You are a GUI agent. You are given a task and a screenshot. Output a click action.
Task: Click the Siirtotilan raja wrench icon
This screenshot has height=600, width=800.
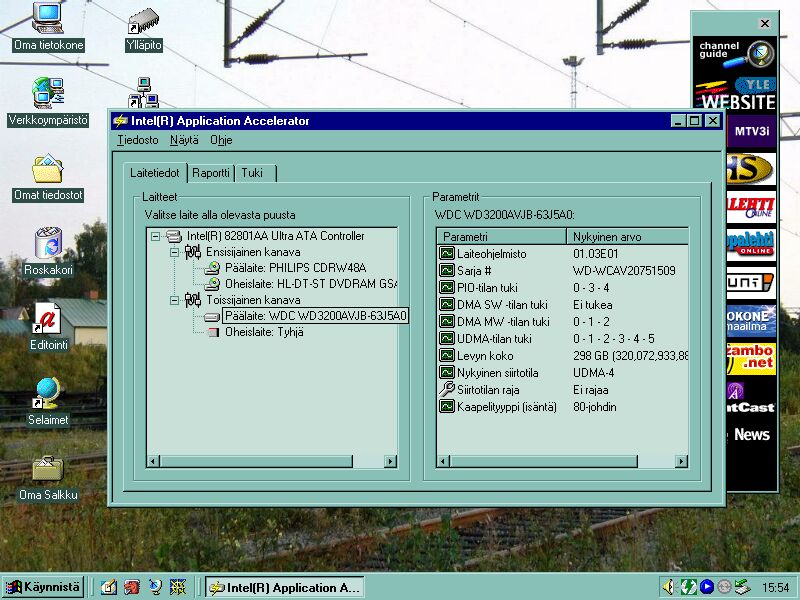[x=446, y=389]
